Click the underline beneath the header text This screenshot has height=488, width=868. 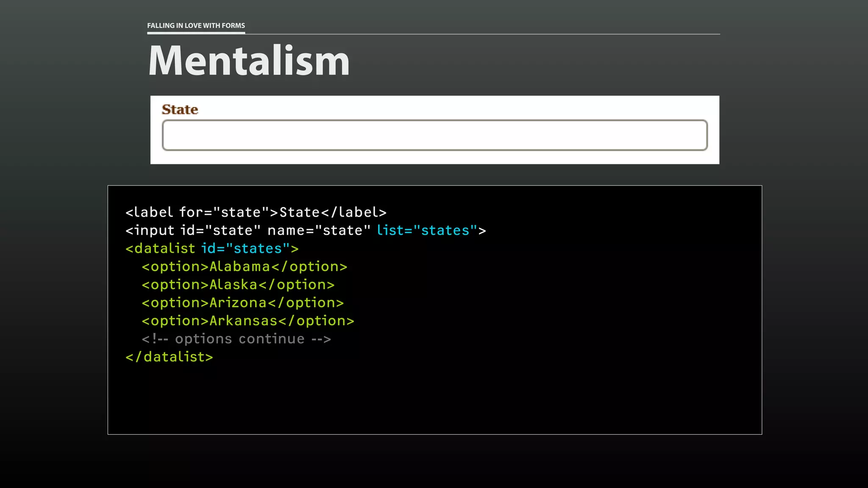coord(196,33)
